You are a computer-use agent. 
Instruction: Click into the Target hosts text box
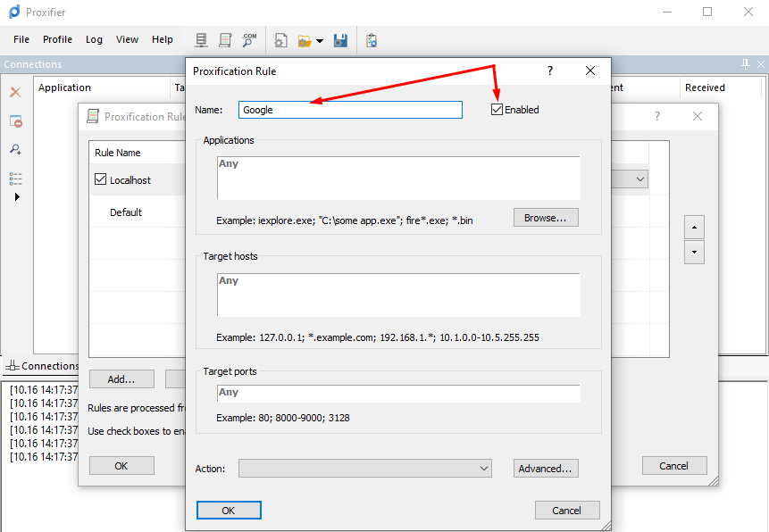[x=398, y=295]
